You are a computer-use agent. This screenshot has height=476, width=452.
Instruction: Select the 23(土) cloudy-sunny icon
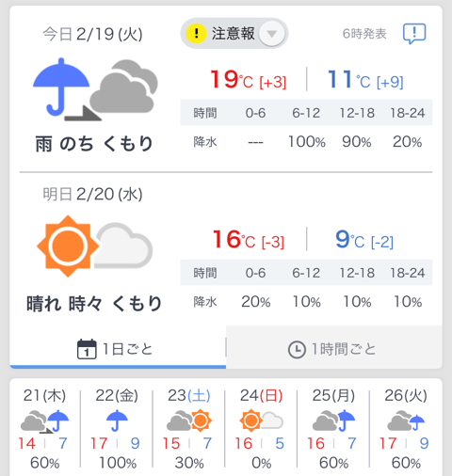coord(189,420)
